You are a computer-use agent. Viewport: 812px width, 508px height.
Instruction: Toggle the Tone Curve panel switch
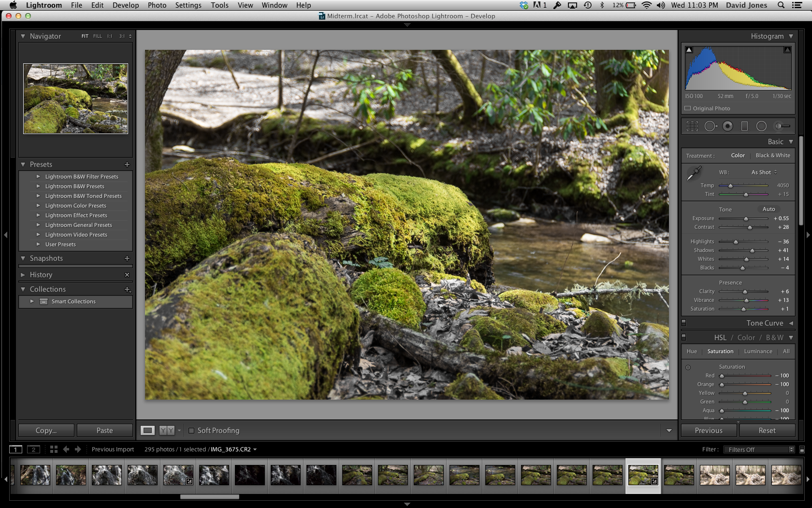pyautogui.click(x=683, y=323)
